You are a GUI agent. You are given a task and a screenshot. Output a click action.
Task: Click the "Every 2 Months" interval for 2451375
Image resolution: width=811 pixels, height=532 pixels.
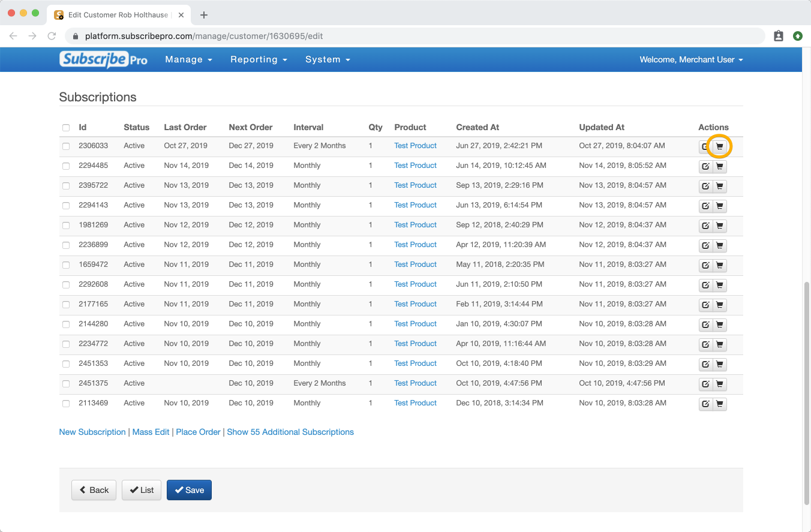tap(320, 383)
